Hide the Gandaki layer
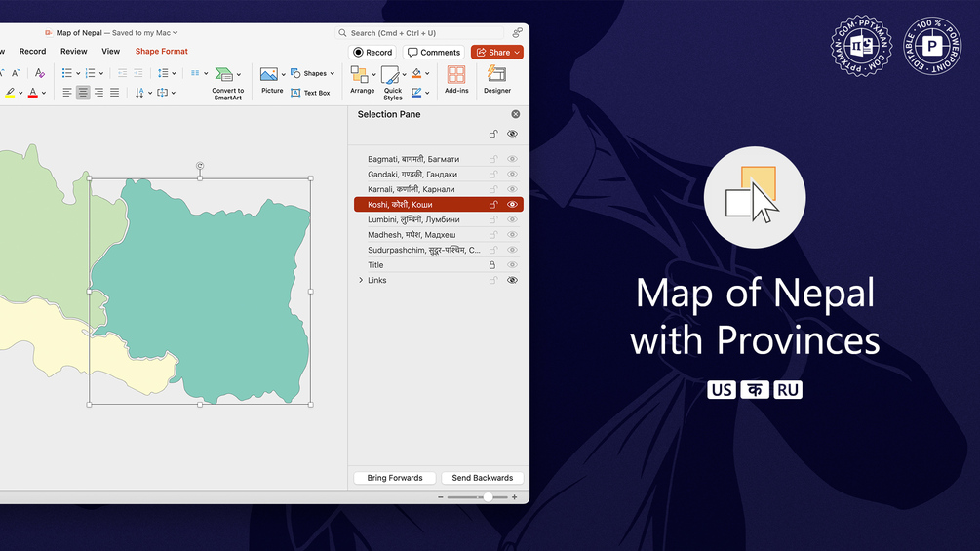This screenshot has height=551, width=980. coord(512,175)
